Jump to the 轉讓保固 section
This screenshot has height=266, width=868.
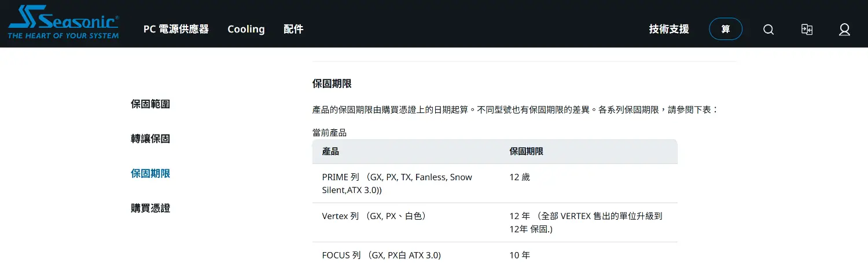[x=150, y=139]
